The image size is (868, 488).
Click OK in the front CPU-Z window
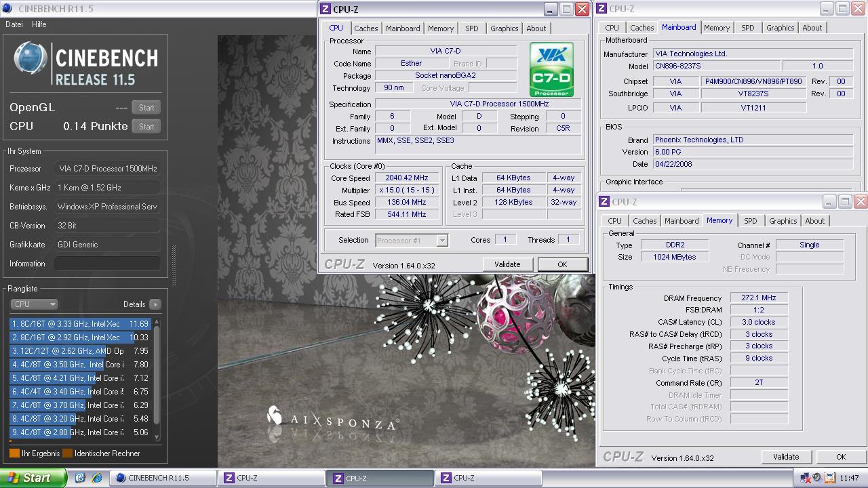[x=562, y=264]
